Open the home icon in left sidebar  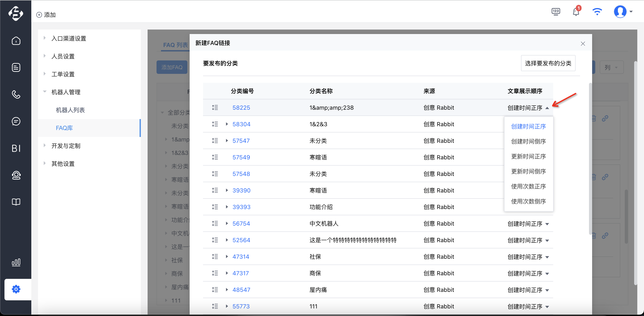(x=16, y=41)
